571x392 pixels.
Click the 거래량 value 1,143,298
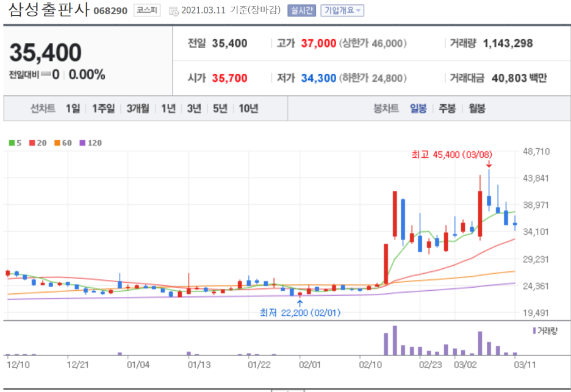coord(508,43)
